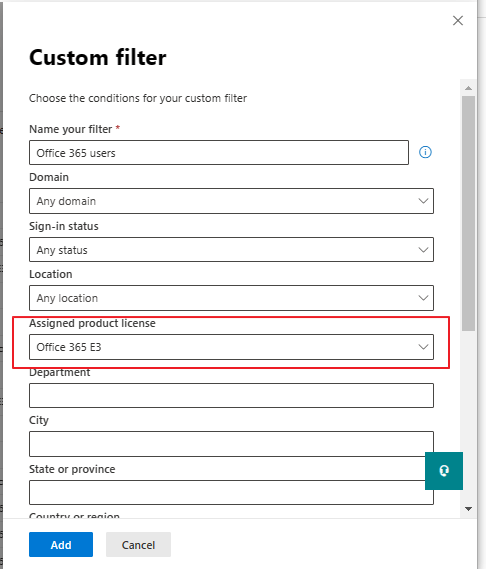Cancel the custom filter
The image size is (486, 569).
pyautogui.click(x=138, y=544)
